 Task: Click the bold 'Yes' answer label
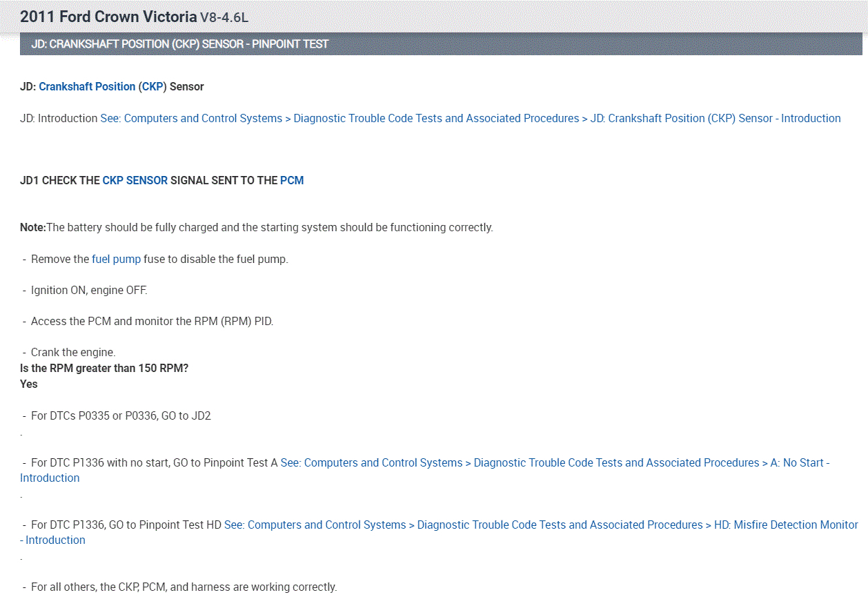pos(29,384)
